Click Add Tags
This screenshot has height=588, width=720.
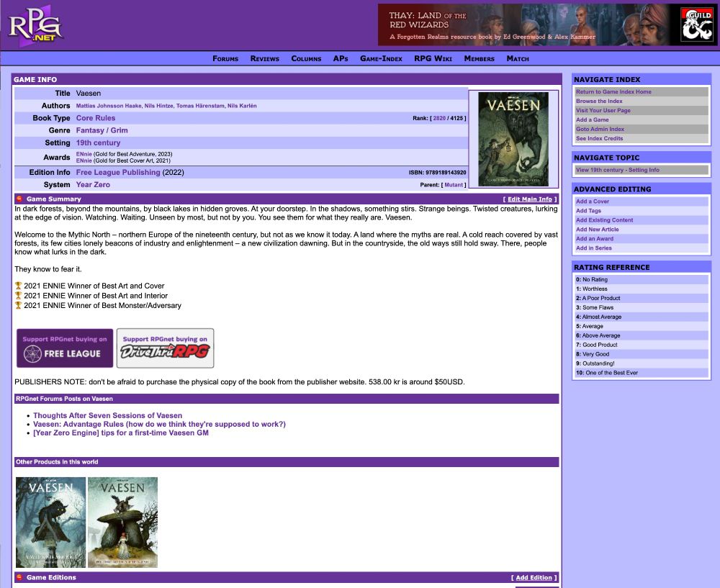pos(589,211)
